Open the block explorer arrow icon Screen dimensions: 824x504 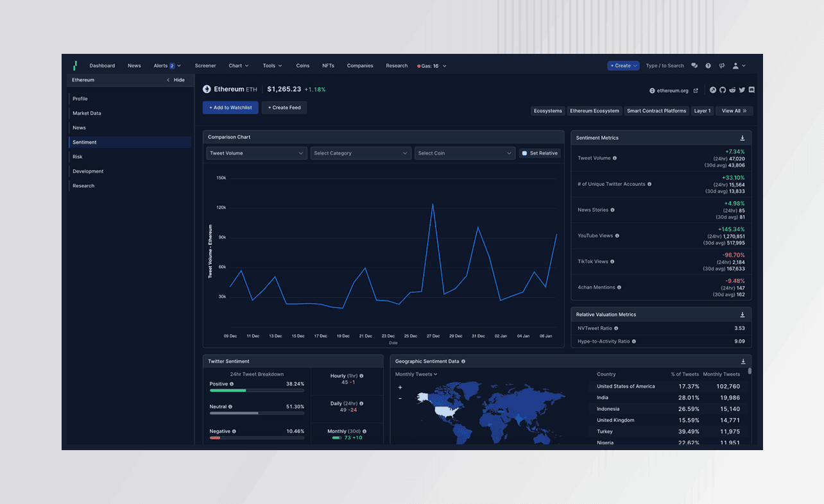click(x=712, y=90)
